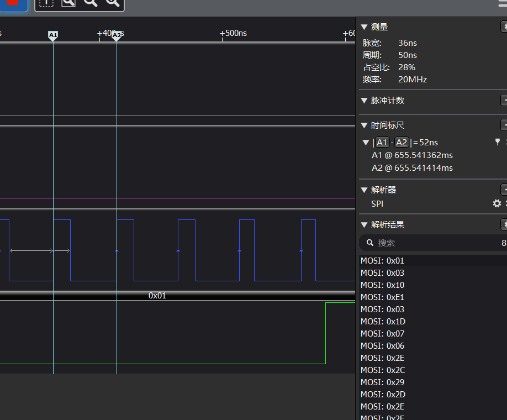507x420 pixels.
Task: Click the 占空比 28% measurement
Action: pyautogui.click(x=389, y=67)
